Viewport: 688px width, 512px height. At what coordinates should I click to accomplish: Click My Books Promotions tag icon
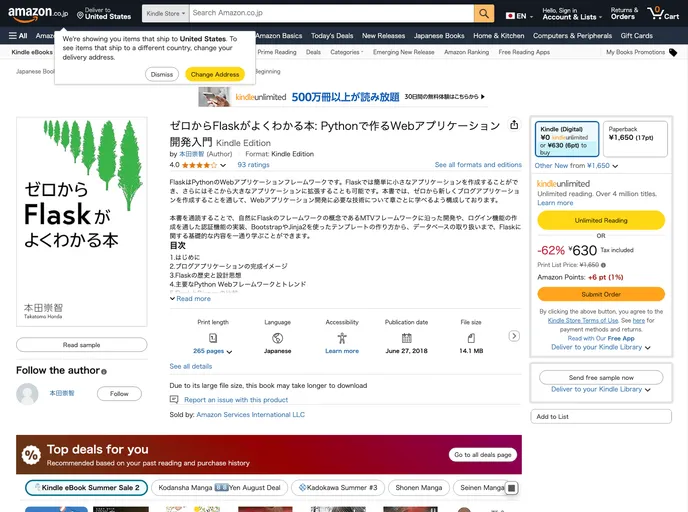tap(673, 52)
